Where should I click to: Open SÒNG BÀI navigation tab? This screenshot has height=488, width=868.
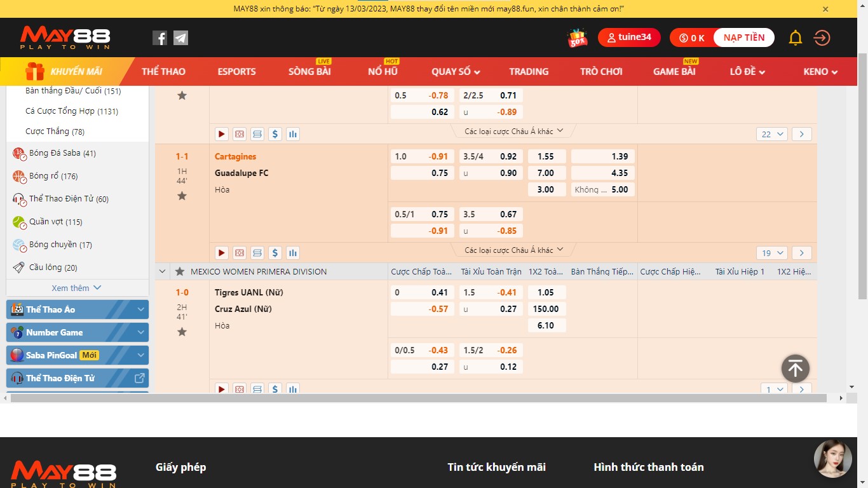pos(309,72)
